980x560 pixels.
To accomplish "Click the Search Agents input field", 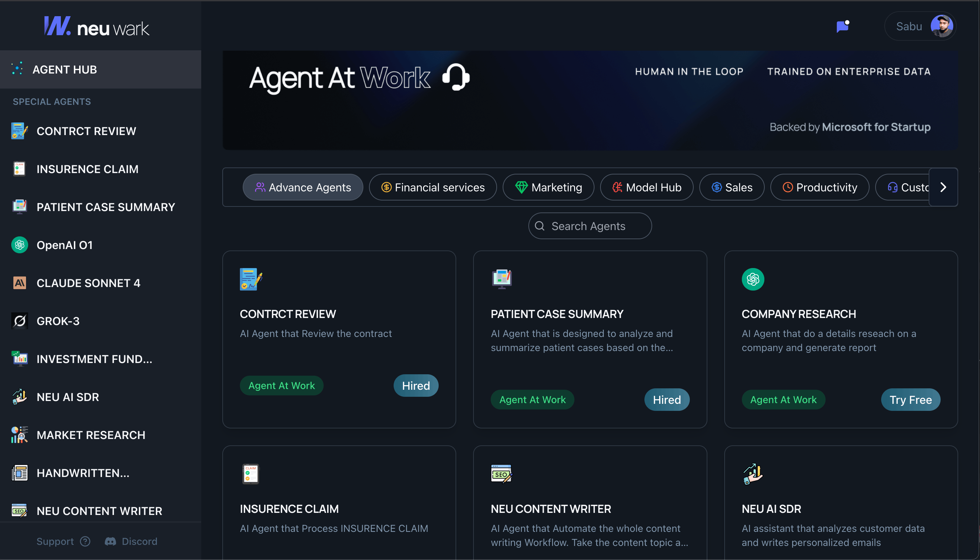I will coord(590,226).
